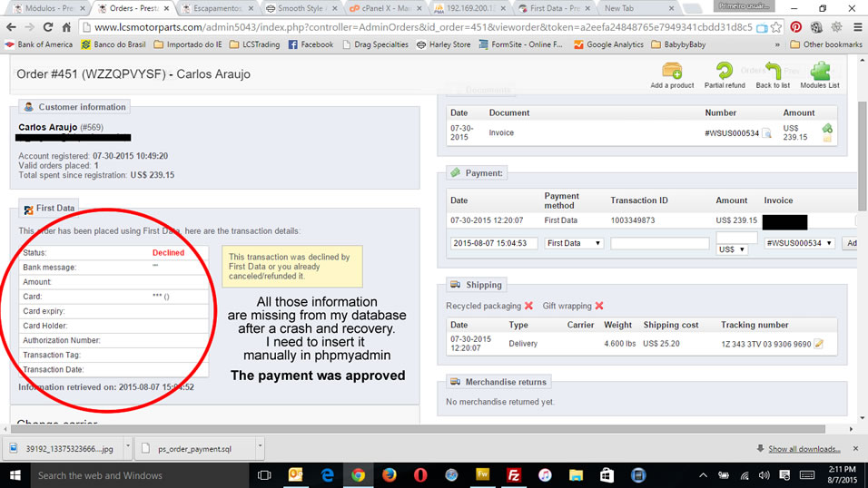
Task: Click the green add-payment icon in Documents row
Action: click(x=827, y=129)
